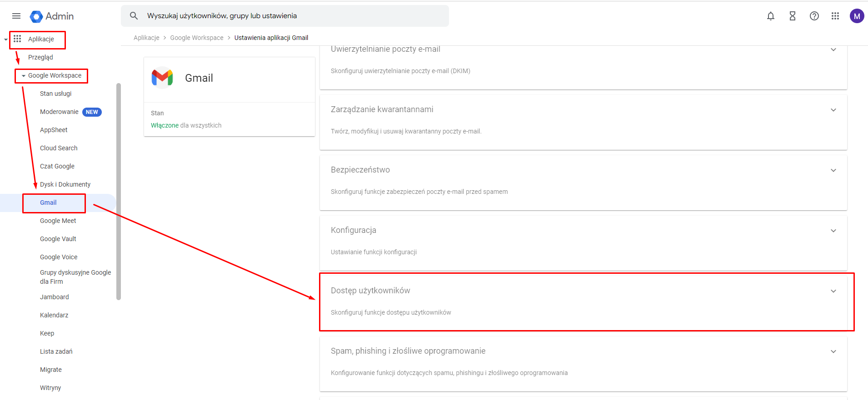Image resolution: width=868 pixels, height=400 pixels.
Task: Expand Uwierzytelnianie poczty e-mail chevron
Action: 833,49
